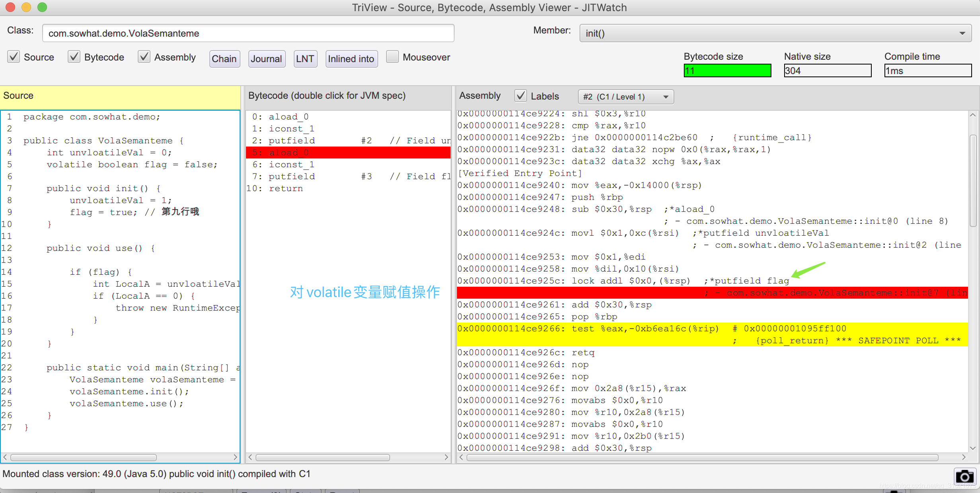Select bytecode '7: putfield #3'

(x=348, y=176)
